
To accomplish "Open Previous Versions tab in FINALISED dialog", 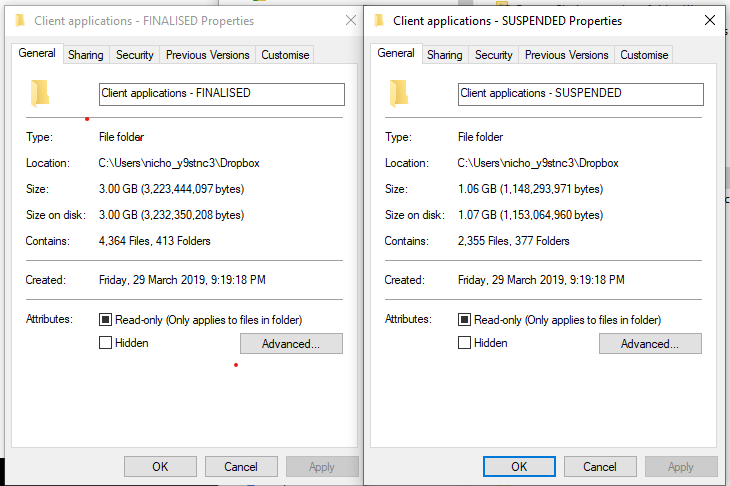I will [x=207, y=55].
